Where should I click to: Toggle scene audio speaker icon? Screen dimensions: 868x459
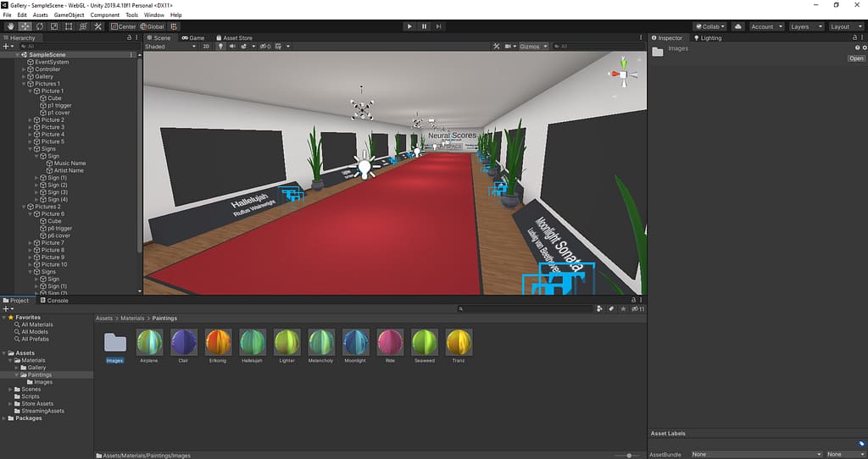(x=233, y=47)
